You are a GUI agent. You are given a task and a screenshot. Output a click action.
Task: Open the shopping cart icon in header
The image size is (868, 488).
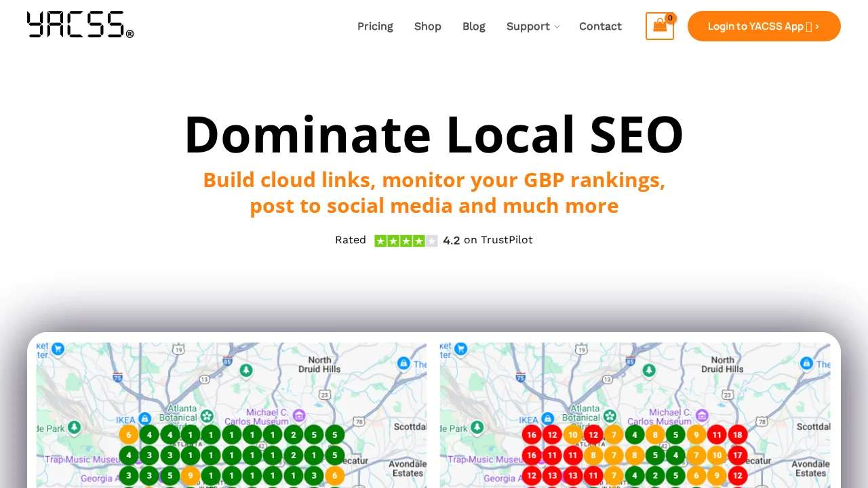[x=659, y=26]
